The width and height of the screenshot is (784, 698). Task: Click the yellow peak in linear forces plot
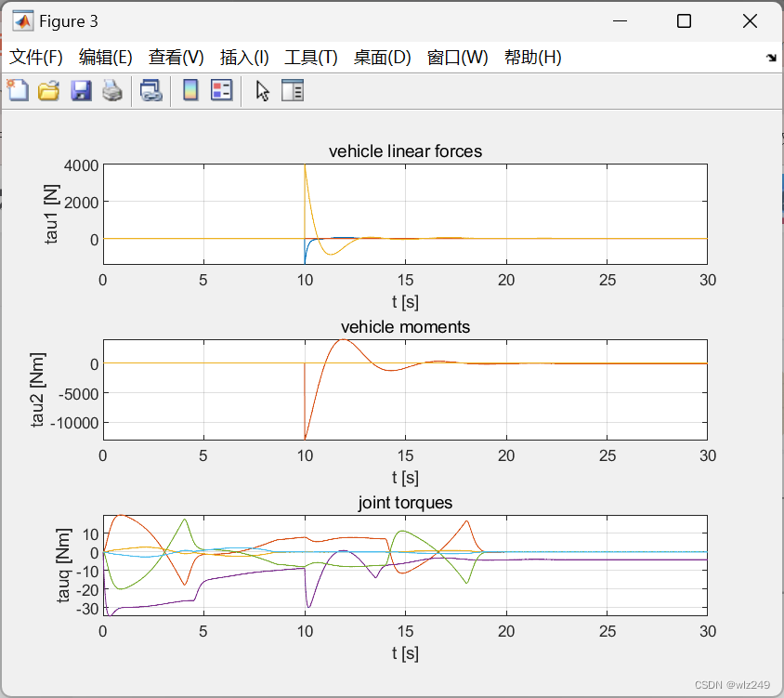[x=306, y=166]
